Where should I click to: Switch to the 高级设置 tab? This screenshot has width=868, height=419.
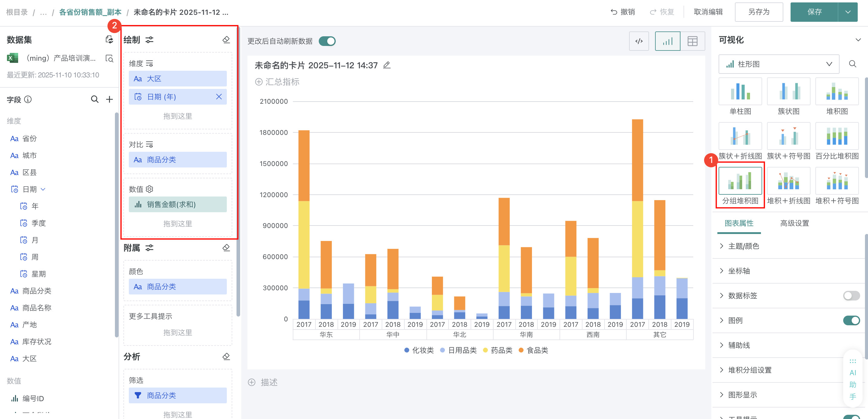(794, 223)
